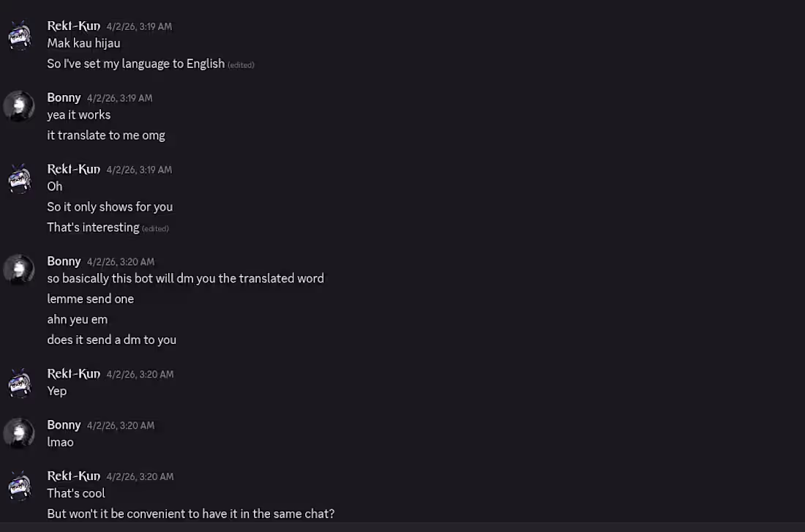Click Bonny's avatar beside "yea it works"
The height and width of the screenshot is (532, 805).
pos(19,106)
